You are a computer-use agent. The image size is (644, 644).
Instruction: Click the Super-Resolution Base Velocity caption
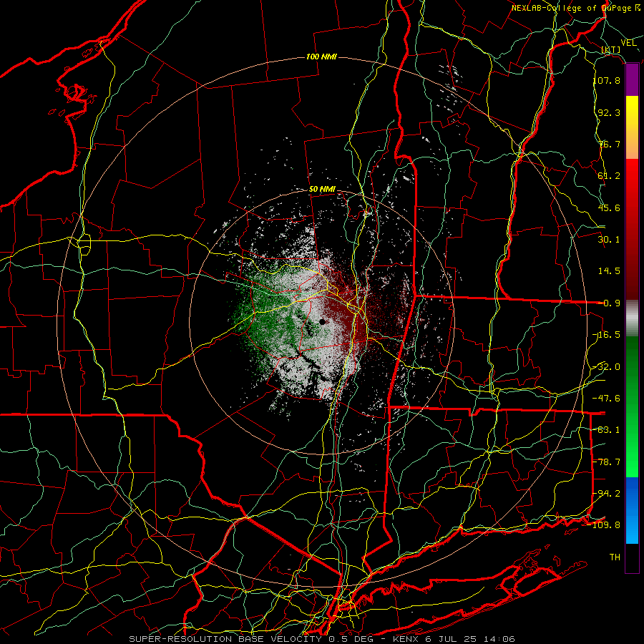tap(321, 639)
